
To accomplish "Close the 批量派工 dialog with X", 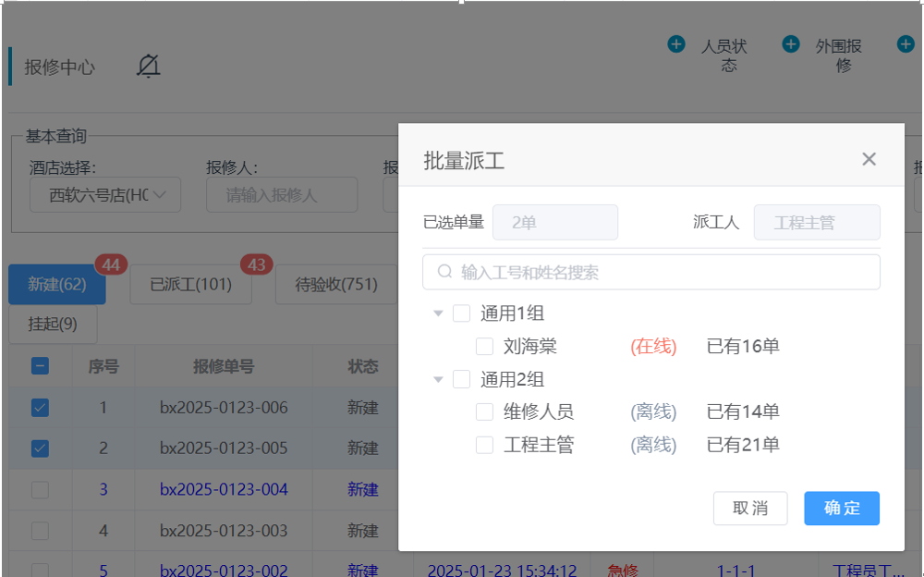I will 869,159.
